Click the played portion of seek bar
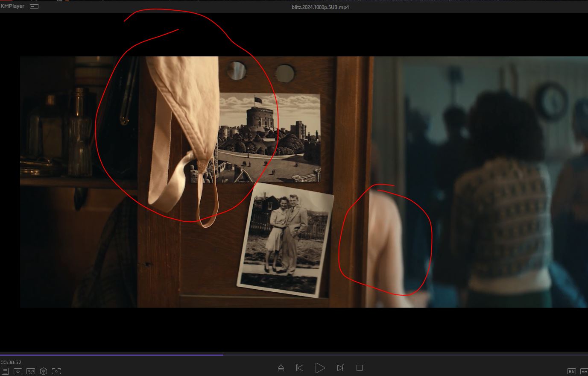The image size is (588, 376). tap(111, 355)
